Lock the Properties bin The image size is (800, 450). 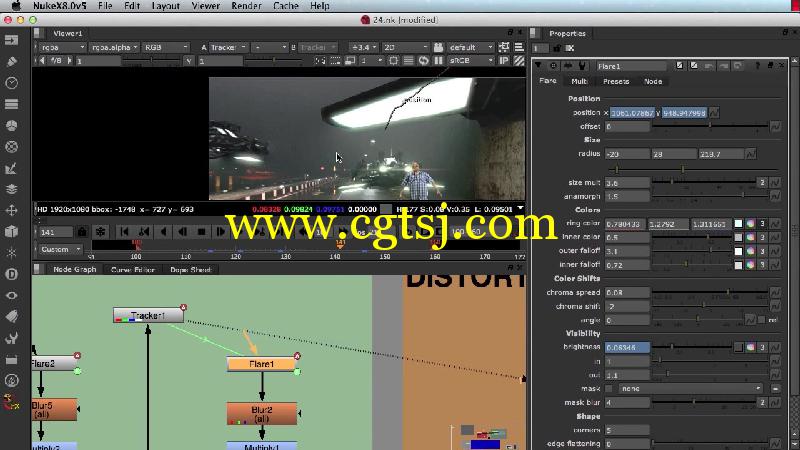[x=557, y=48]
